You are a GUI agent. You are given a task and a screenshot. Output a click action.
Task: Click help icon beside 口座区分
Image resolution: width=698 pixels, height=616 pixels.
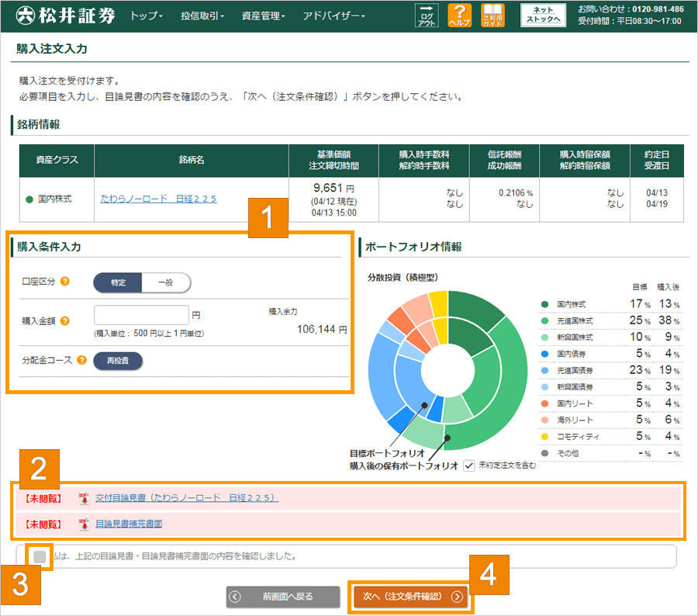click(65, 282)
